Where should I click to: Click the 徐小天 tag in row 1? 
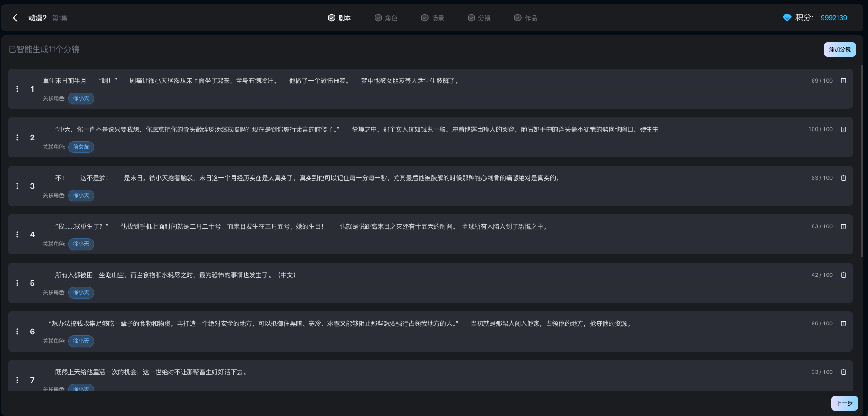pyautogui.click(x=81, y=98)
